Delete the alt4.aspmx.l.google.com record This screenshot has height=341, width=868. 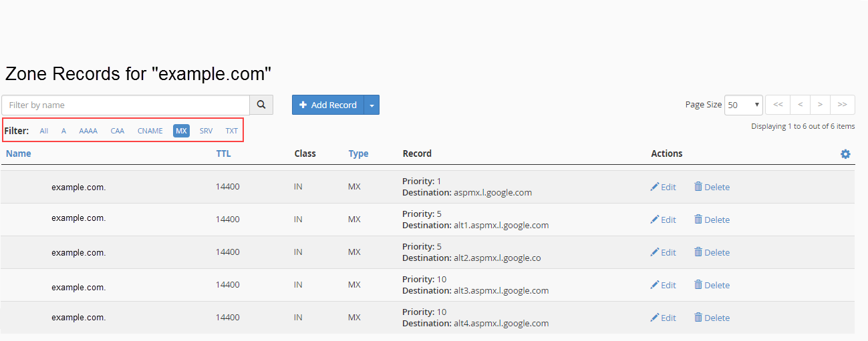click(712, 318)
